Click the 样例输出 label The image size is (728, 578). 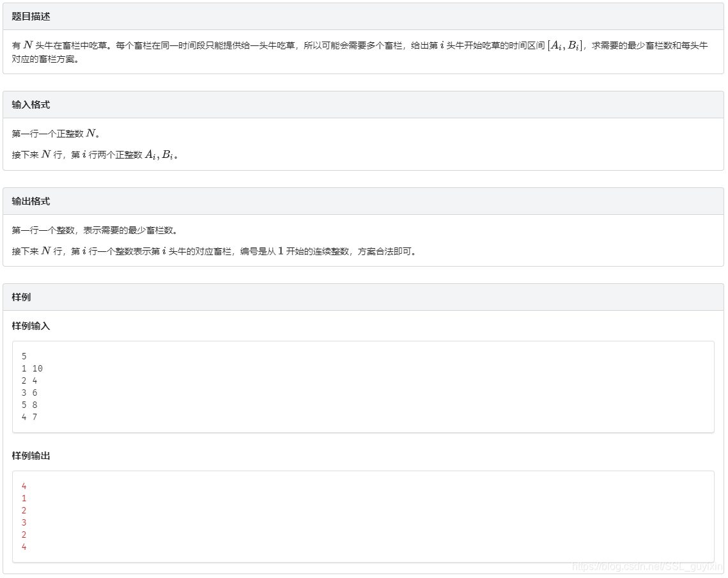tap(31, 456)
